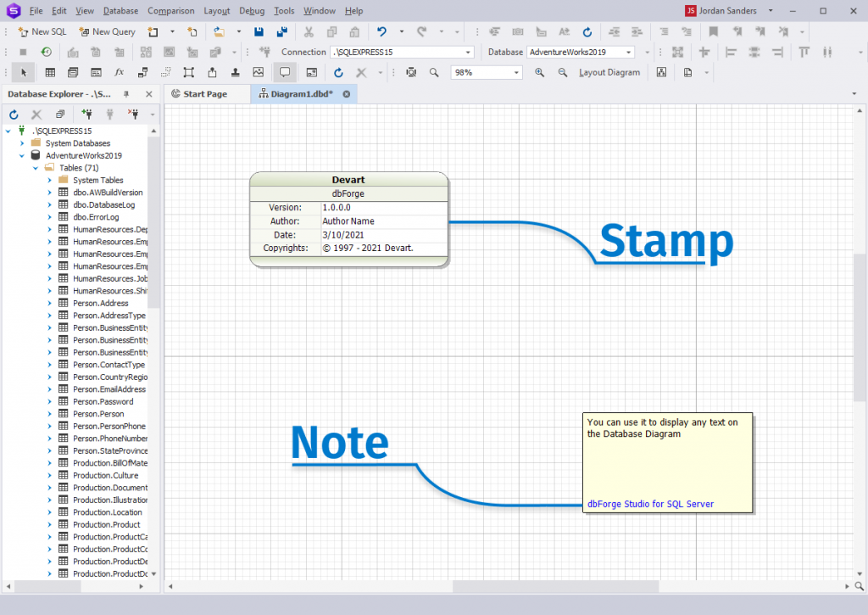Click the Database Explorer vertical scrollbar thumb
This screenshot has width=868, height=615.
(x=153, y=221)
